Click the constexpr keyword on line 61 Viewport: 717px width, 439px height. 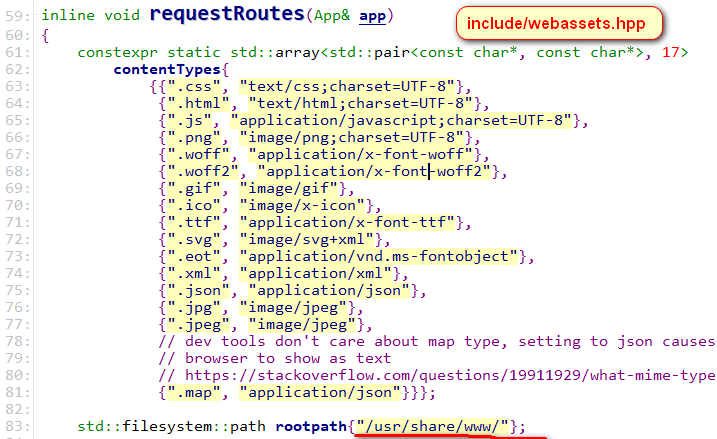point(118,53)
